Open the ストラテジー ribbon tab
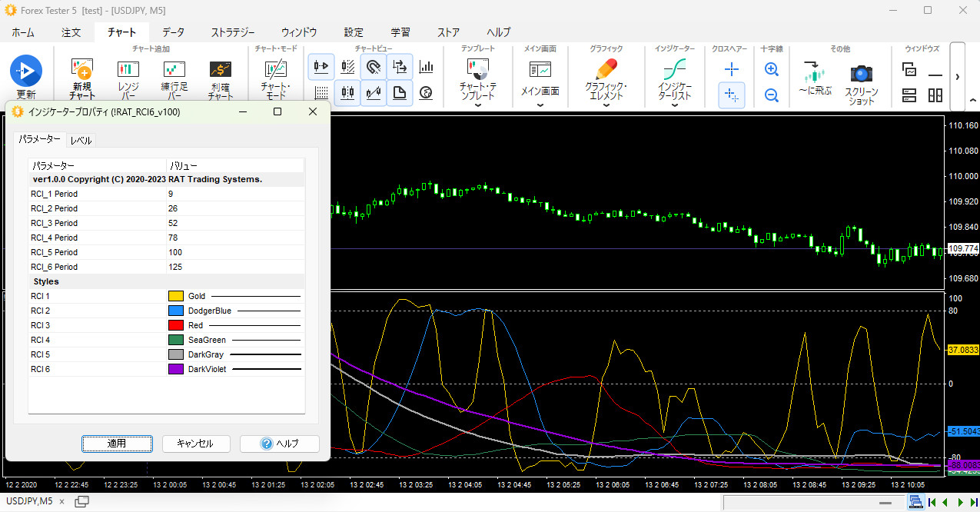980x512 pixels. (232, 32)
